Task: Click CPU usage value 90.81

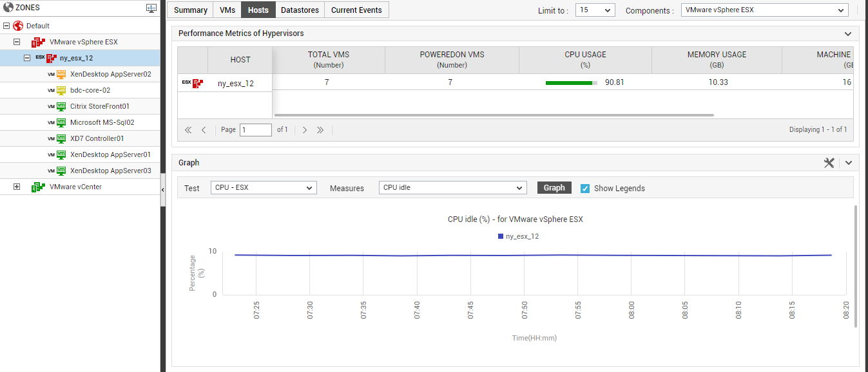Action: tap(615, 82)
